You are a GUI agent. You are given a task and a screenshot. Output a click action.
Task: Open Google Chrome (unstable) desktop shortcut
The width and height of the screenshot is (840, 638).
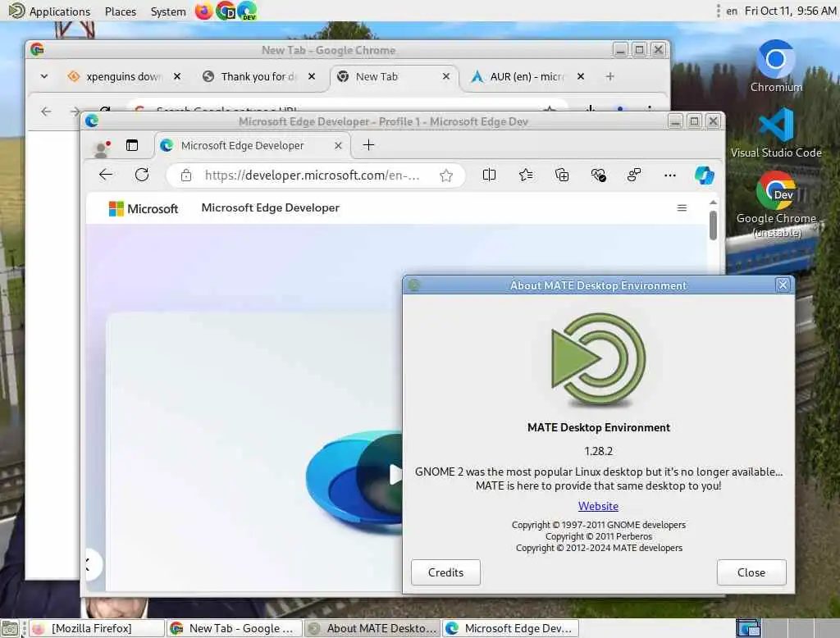click(776, 205)
